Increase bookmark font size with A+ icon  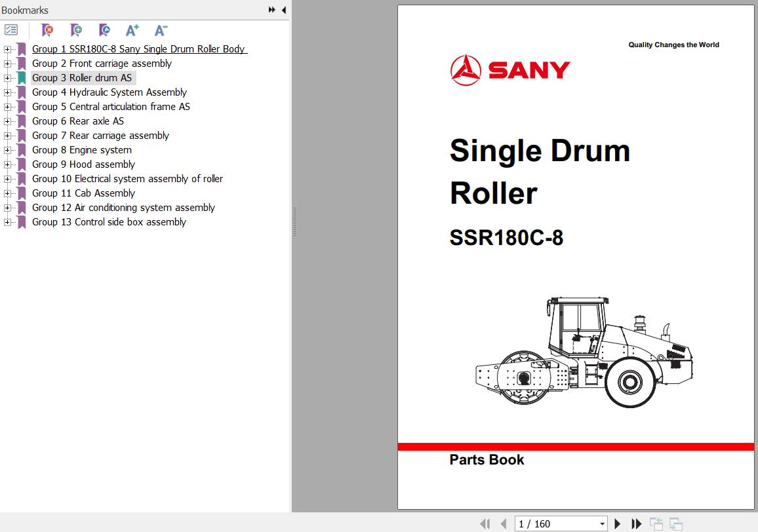tap(132, 30)
